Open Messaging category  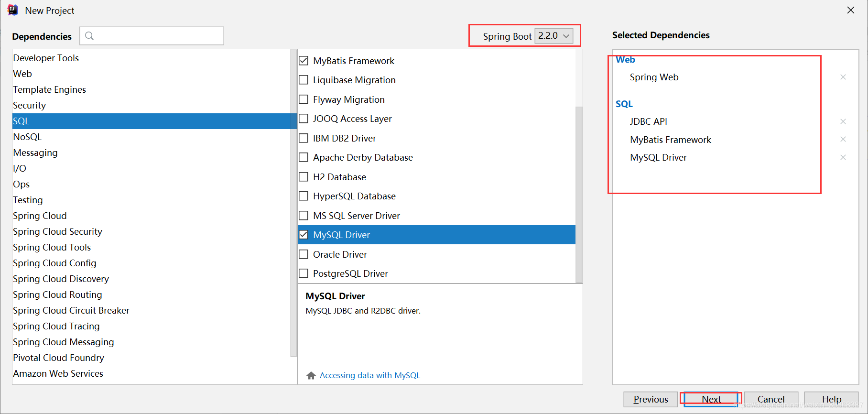point(151,153)
